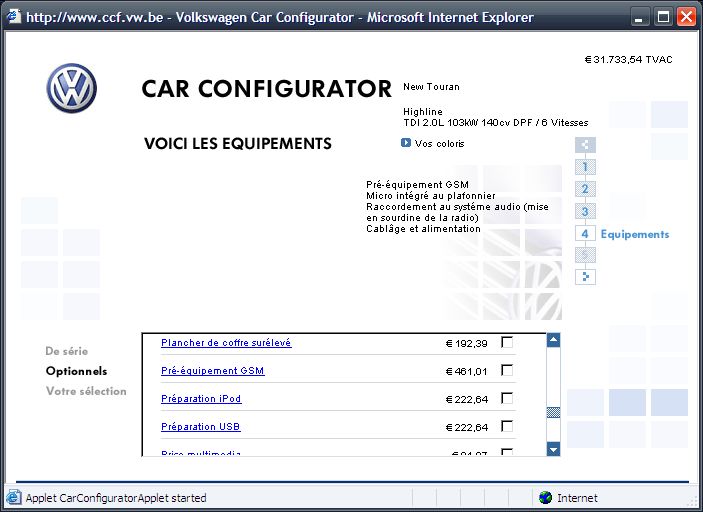
Task: Open Plancher de coffre surélevé link
Action: [x=226, y=343]
